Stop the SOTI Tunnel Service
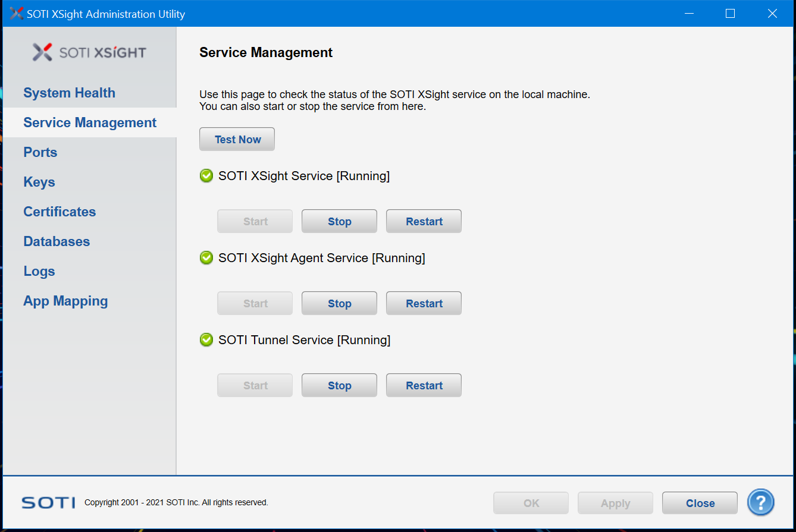Screen dimensions: 796x532 339,385
